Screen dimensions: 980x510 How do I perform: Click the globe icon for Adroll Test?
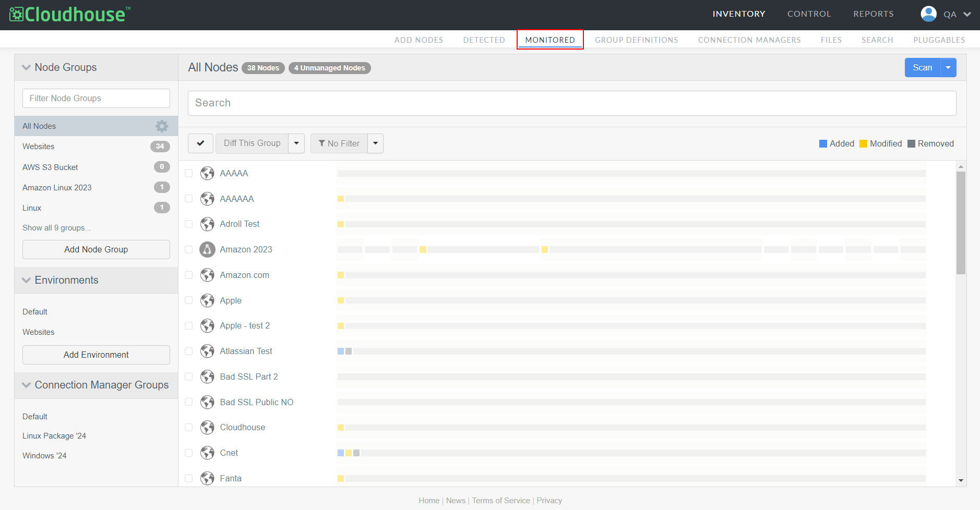207,224
